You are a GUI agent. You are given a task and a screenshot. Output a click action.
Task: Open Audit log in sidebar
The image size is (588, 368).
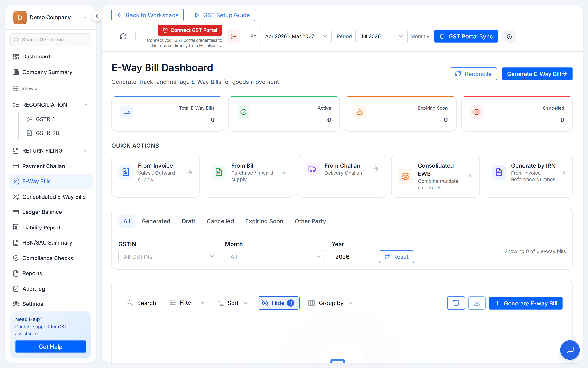click(x=51, y=289)
